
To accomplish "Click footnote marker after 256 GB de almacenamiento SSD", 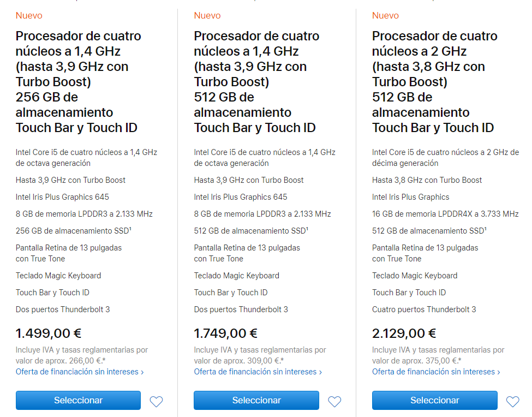I will coord(130,229).
